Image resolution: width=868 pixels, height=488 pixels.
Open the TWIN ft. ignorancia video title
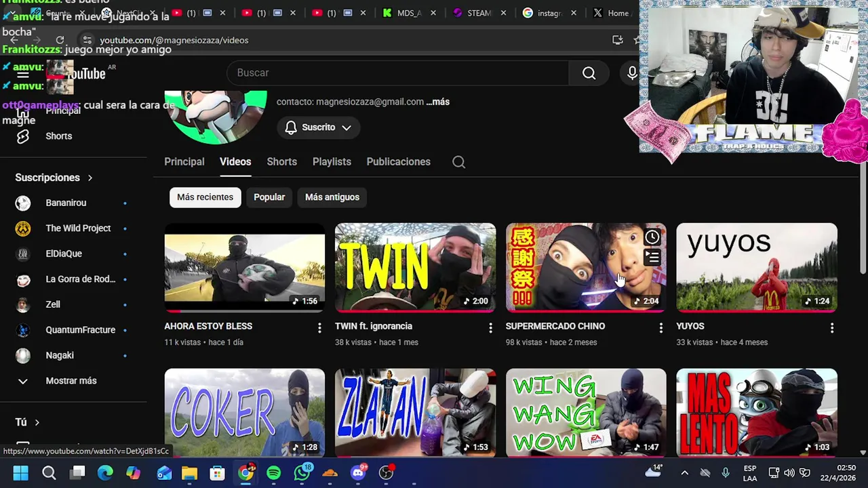pos(374,326)
